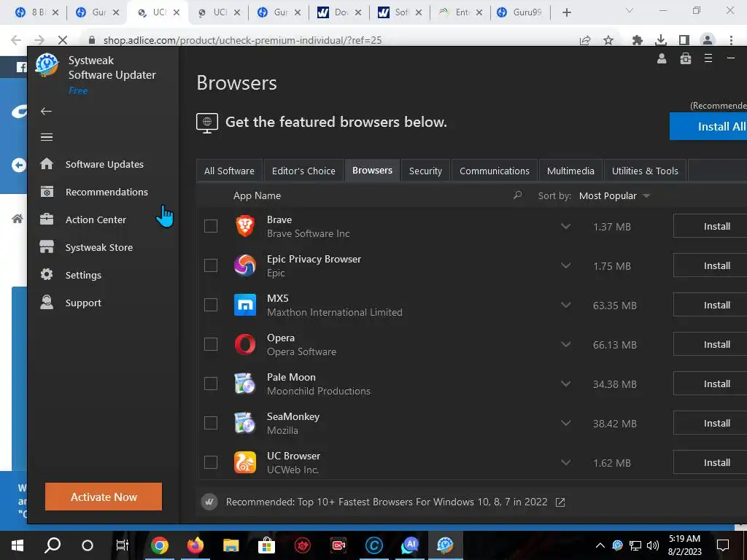This screenshot has width=747, height=560.
Task: Click the Activate Now button
Action: [x=104, y=497]
